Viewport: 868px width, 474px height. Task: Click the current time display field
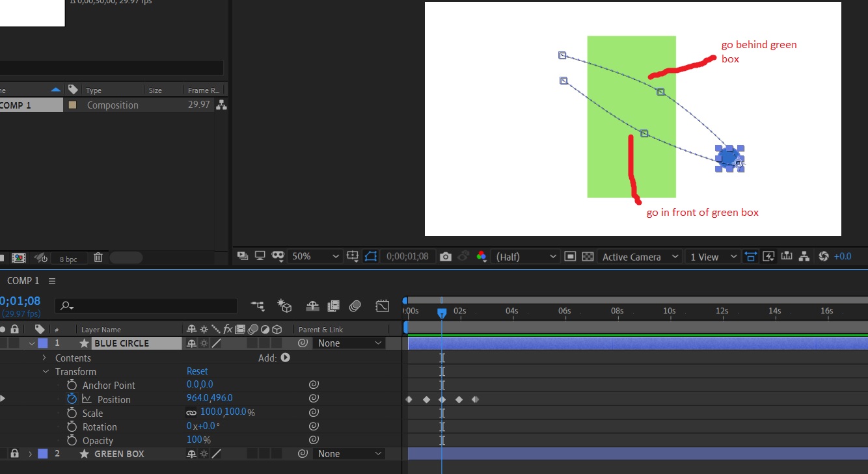pos(21,301)
